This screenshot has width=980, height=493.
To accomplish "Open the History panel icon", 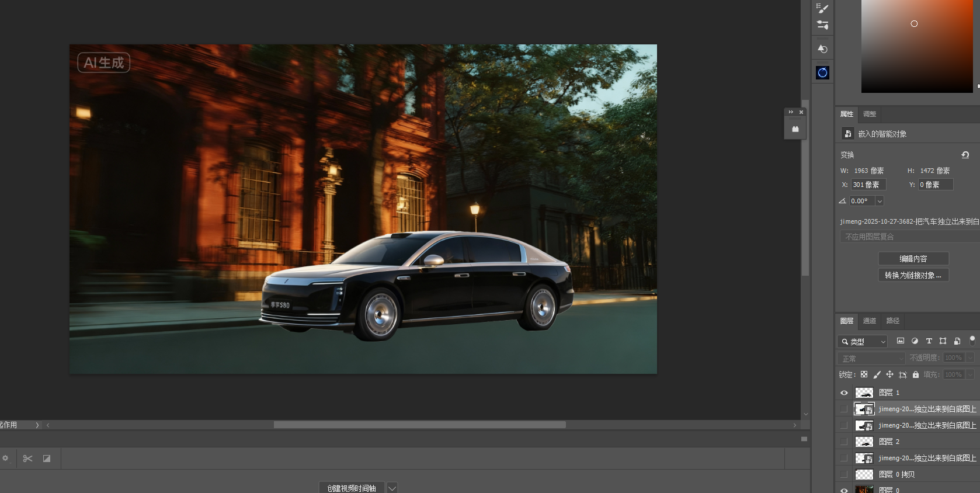I will [x=822, y=49].
